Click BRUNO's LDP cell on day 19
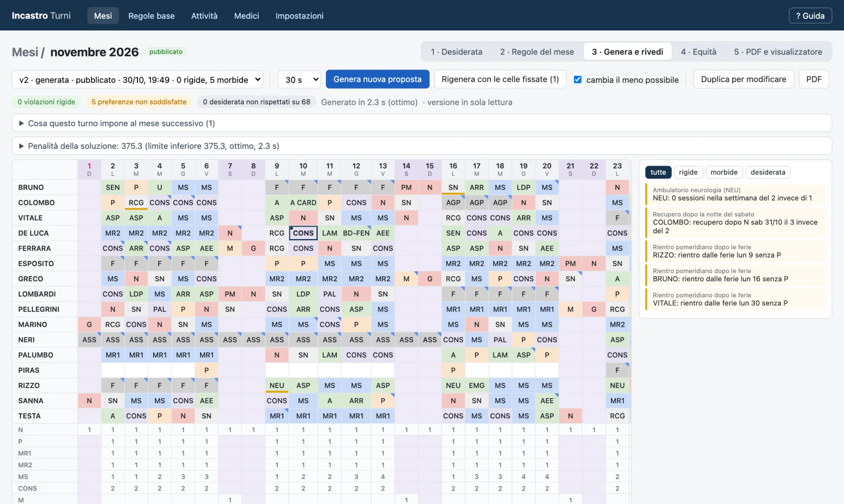Viewport: 844px width, 504px height. tap(523, 187)
